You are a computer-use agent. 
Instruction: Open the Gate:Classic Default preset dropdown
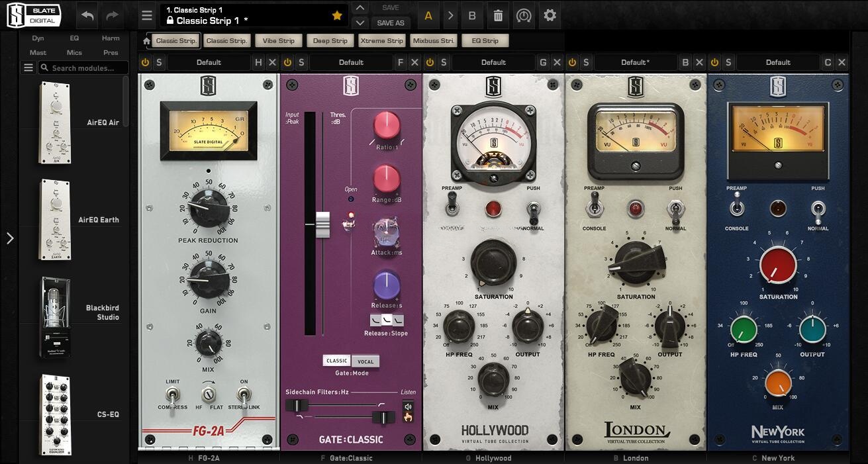[351, 62]
